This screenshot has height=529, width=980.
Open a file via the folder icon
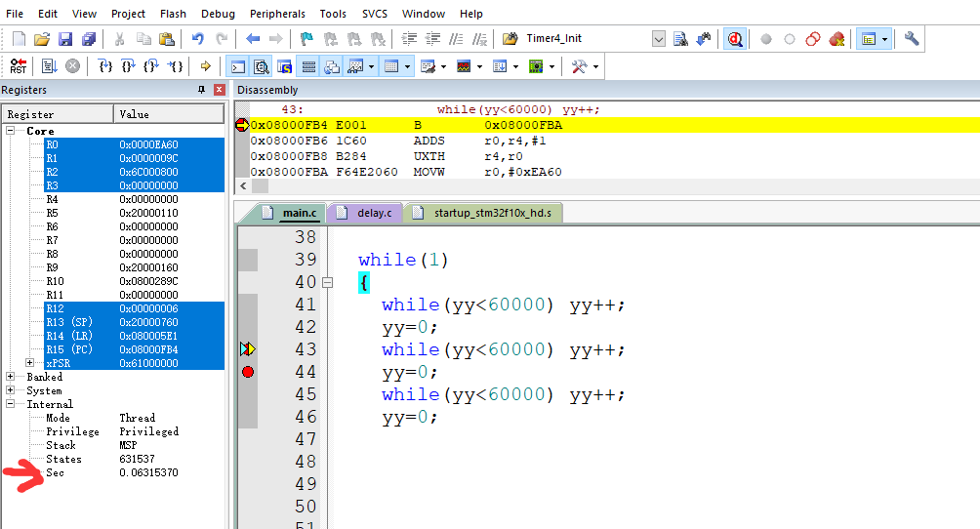[x=42, y=39]
